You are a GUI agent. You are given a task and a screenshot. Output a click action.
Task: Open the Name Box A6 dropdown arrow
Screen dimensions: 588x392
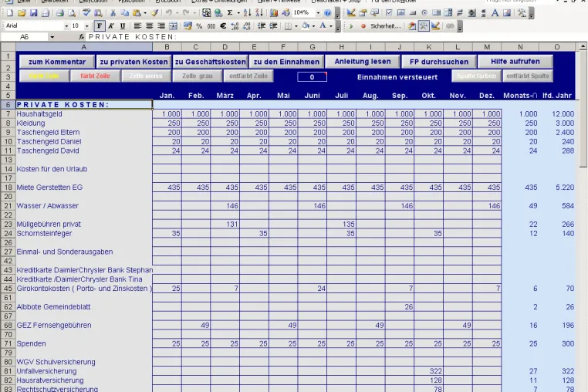coord(52,37)
